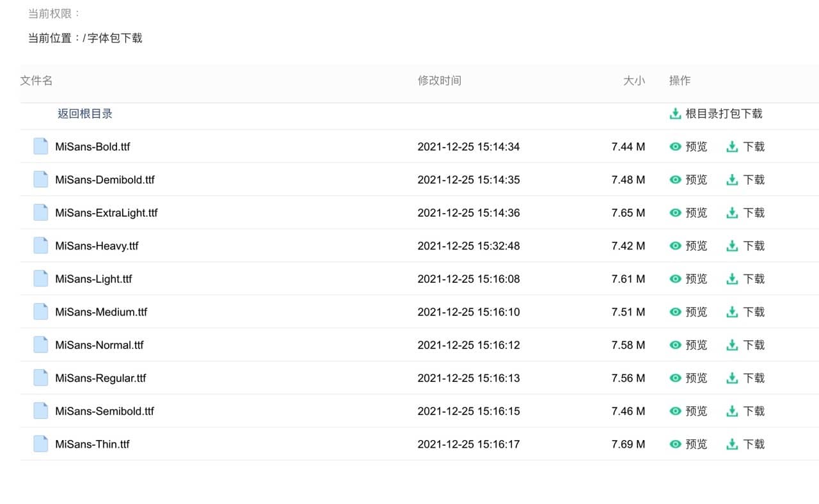
Task: Click the size value 7.69 M
Action: [x=628, y=444]
